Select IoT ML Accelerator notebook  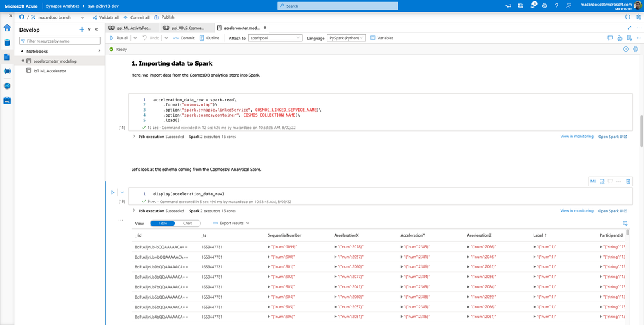pos(50,71)
